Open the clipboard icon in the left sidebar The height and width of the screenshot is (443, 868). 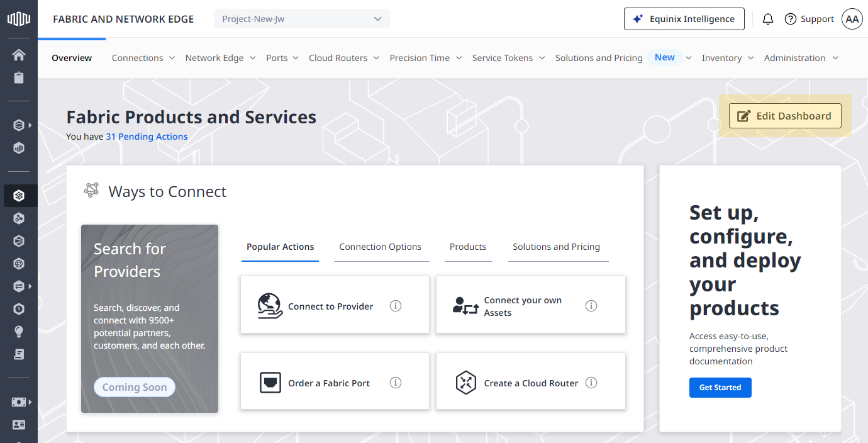tap(19, 77)
